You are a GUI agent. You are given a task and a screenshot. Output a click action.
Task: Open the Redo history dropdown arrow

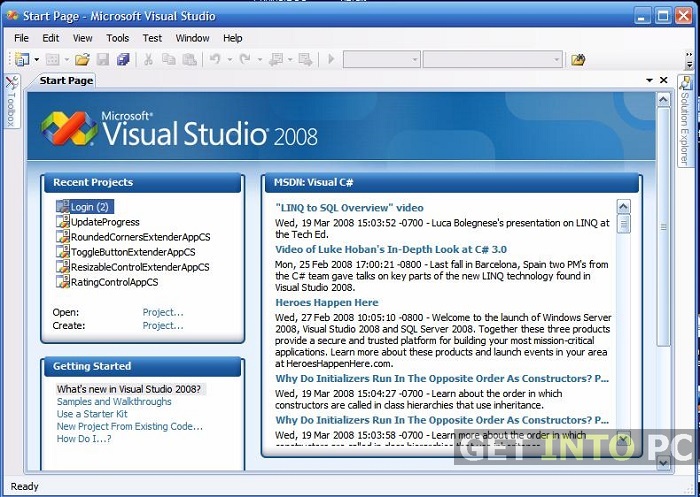259,59
